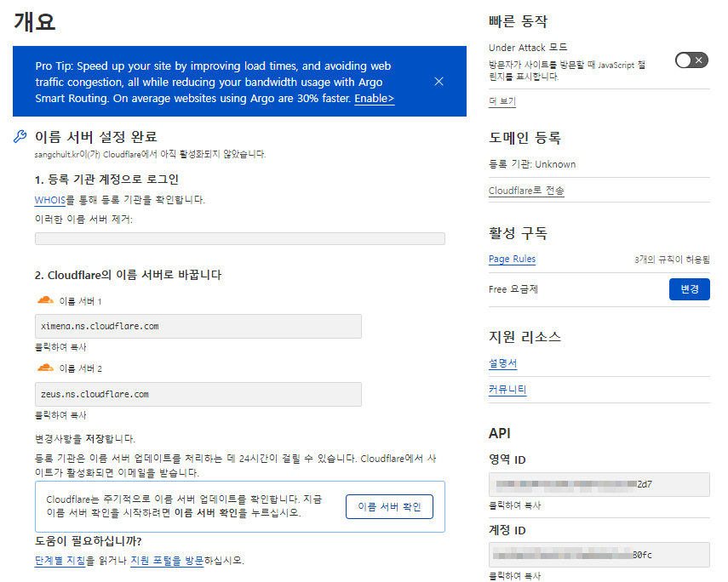
Task: Open the 단계별 지침 link
Action: (60, 561)
